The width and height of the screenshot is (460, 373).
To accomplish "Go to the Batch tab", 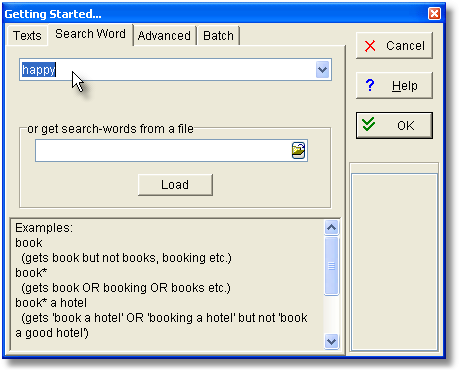I will (218, 36).
